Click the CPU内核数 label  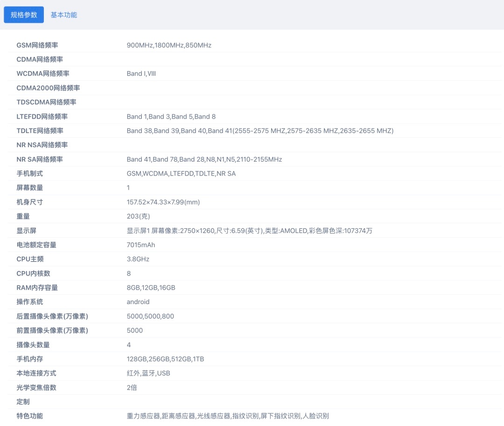[34, 273]
